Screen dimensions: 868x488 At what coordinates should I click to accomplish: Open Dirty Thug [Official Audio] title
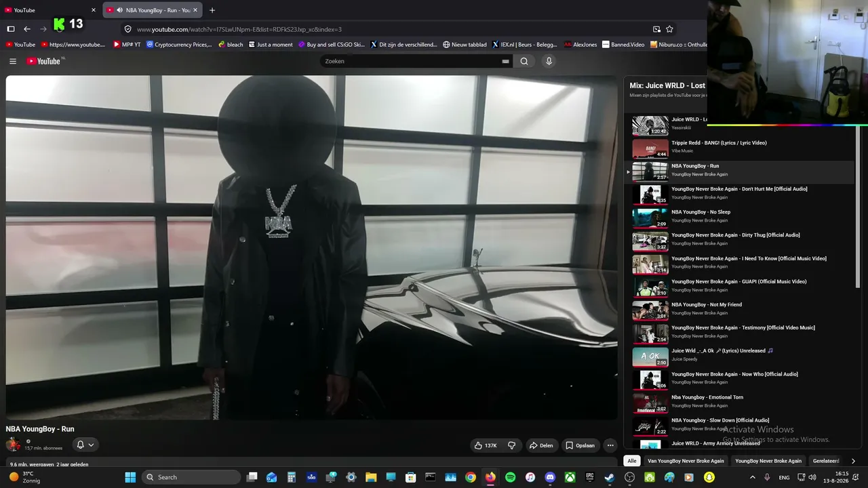point(736,235)
